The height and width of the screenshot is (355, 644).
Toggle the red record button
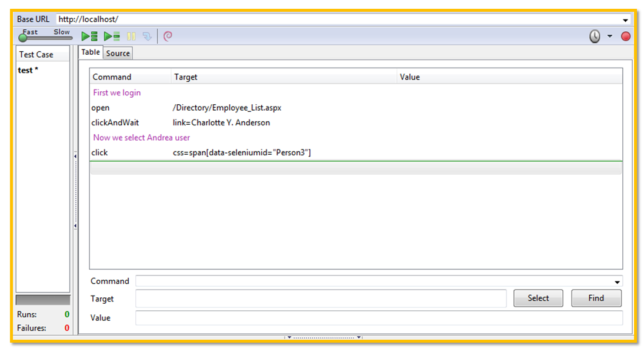[626, 37]
